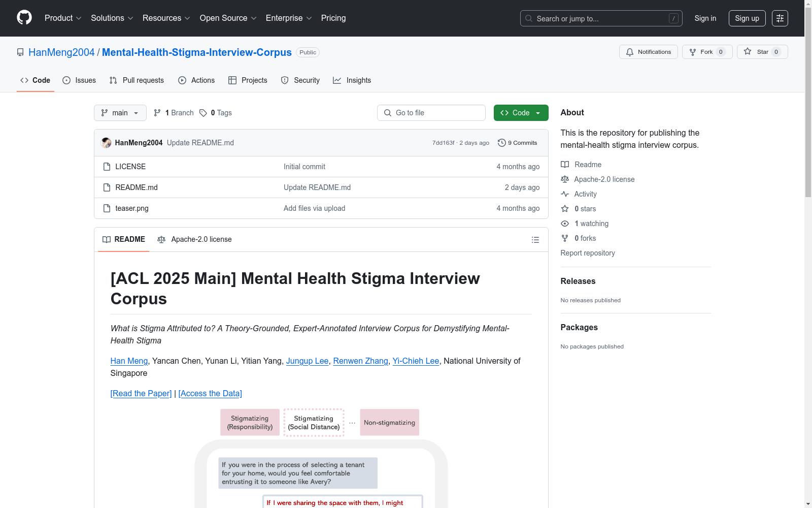Open the README.md file
This screenshot has width=812, height=508.
[137, 187]
